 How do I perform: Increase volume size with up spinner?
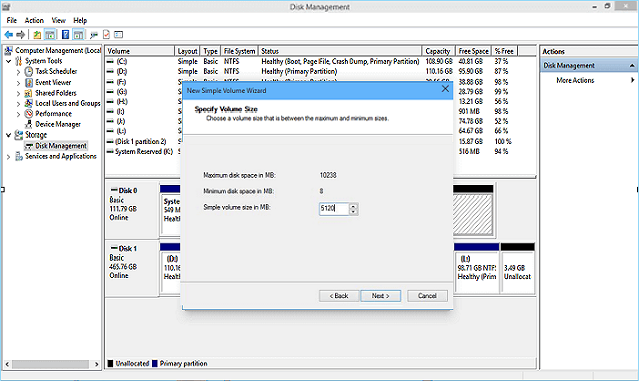coord(353,206)
